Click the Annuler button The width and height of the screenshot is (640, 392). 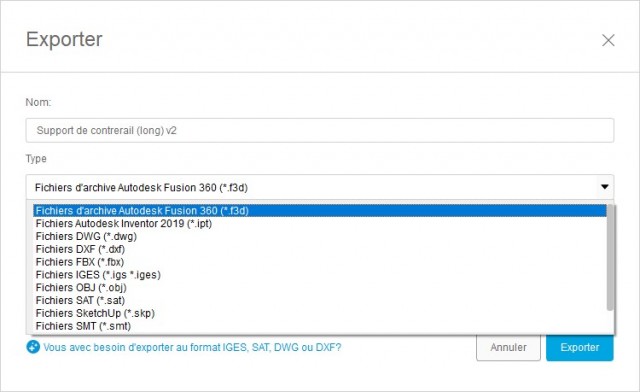point(508,347)
